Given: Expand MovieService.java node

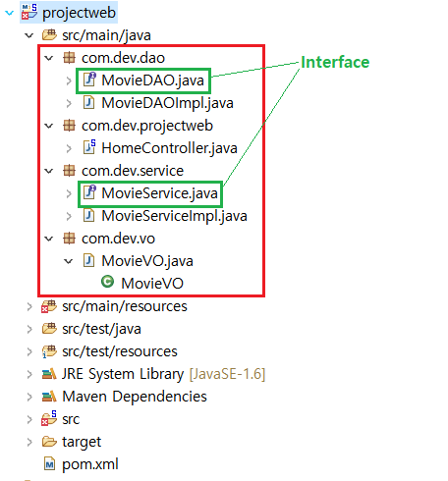Looking at the screenshot, I should [x=69, y=193].
